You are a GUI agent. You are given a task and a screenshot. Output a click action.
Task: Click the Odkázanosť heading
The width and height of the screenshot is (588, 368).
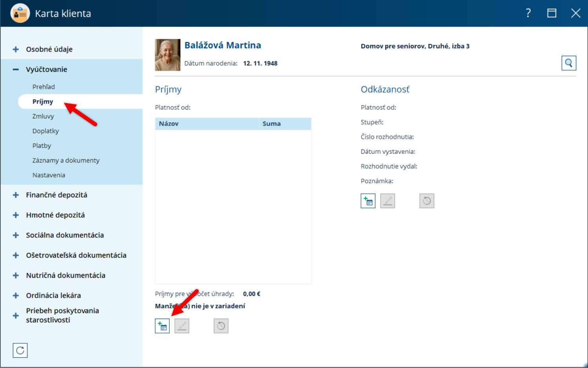click(x=385, y=89)
